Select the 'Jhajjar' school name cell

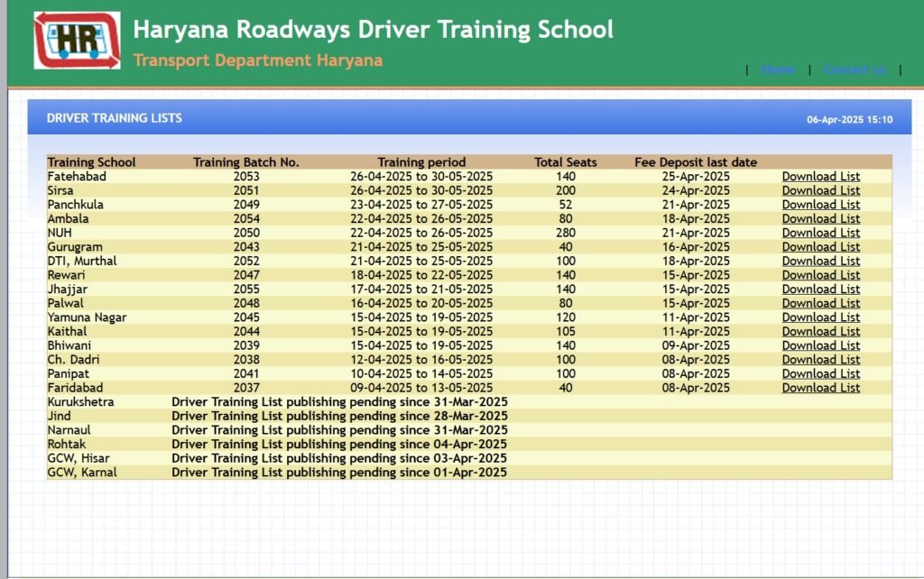[67, 289]
